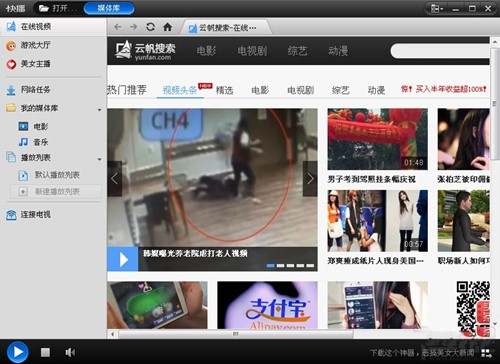Switch to the 媒体库 tab
This screenshot has width=500, height=364.
pos(109,8)
